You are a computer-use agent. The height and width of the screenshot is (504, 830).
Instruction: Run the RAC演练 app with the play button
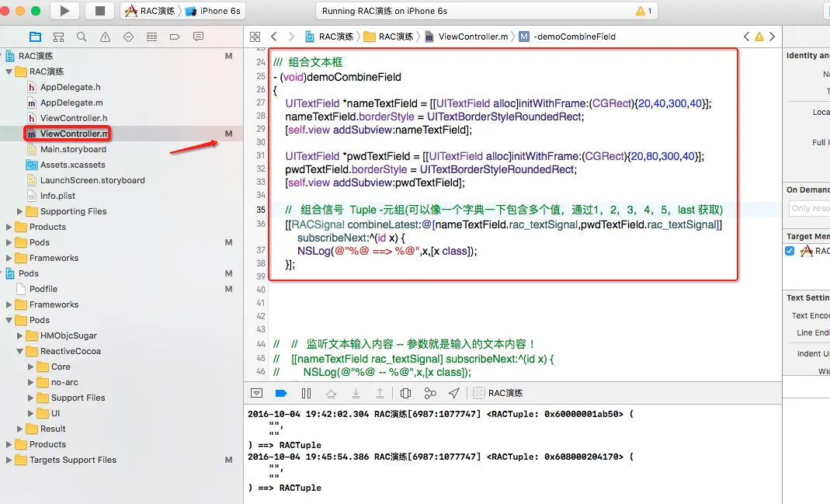(x=64, y=11)
